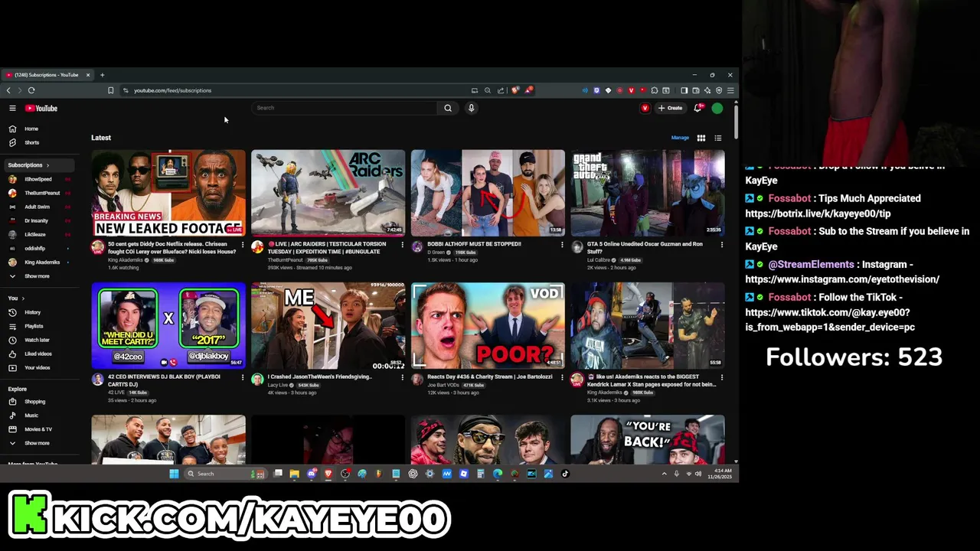Start voice search with microphone icon
Viewport: 980px width, 551px height.
pyautogui.click(x=471, y=108)
